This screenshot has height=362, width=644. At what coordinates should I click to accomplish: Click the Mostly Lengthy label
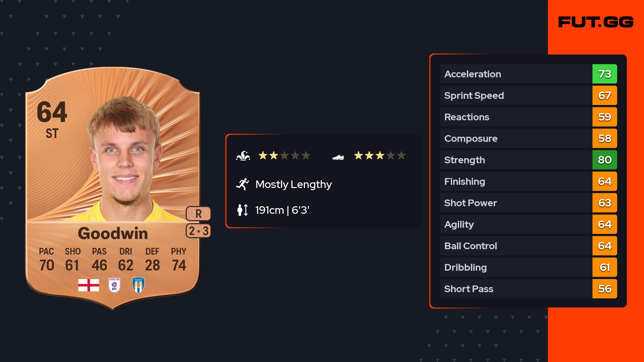point(294,184)
